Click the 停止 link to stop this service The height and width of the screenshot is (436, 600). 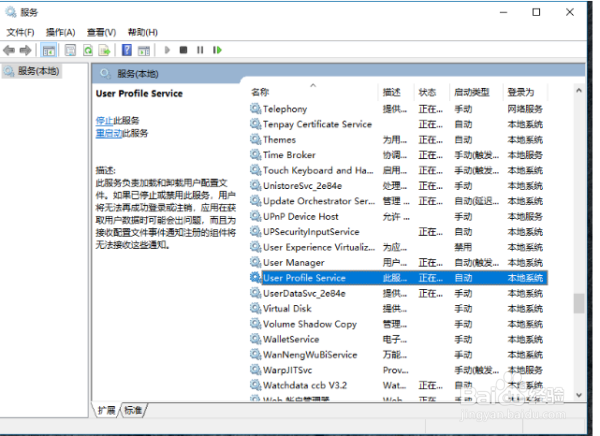[x=104, y=121]
